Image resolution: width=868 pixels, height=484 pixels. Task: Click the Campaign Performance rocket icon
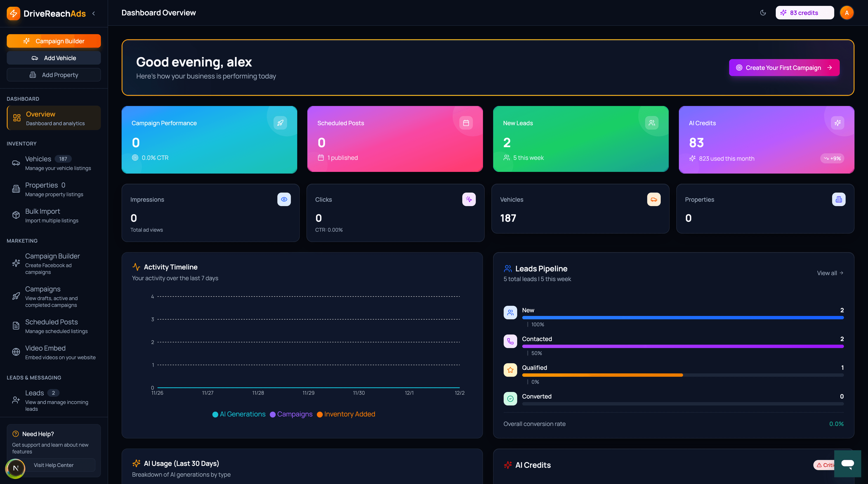click(280, 123)
